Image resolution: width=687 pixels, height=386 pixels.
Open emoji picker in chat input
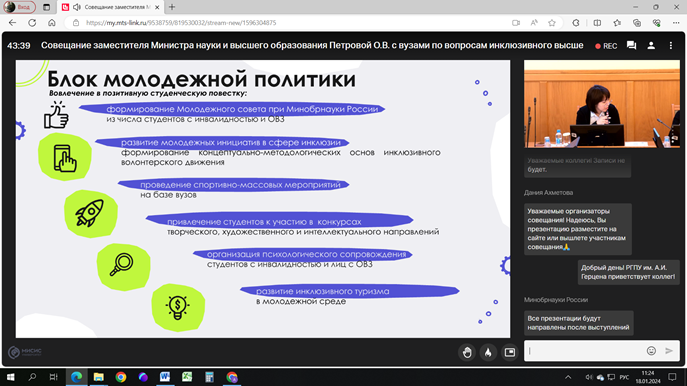point(652,351)
